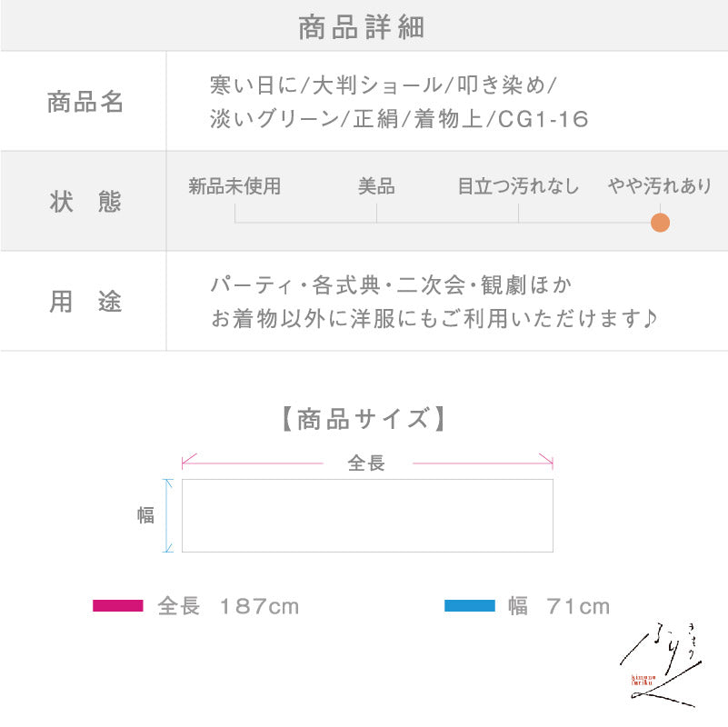This screenshot has width=728, height=727.
Task: Click the magenta 全長 color swatch
Action: (x=118, y=605)
